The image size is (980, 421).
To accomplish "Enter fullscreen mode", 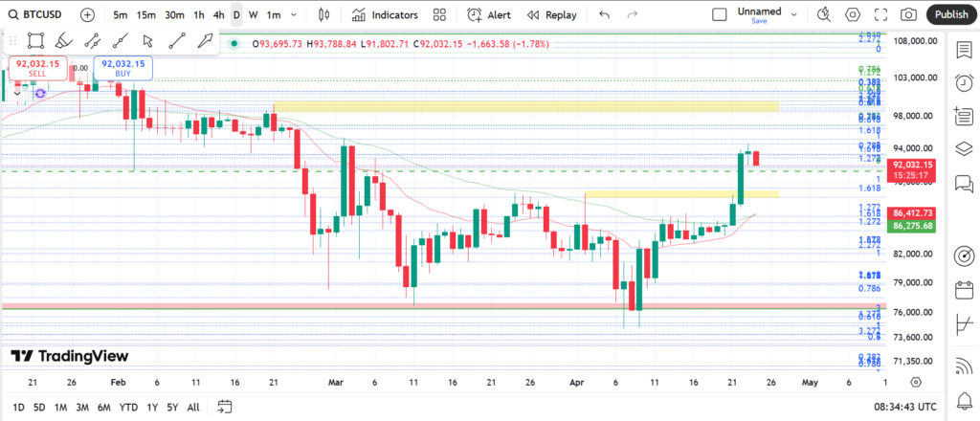I will click(x=880, y=14).
